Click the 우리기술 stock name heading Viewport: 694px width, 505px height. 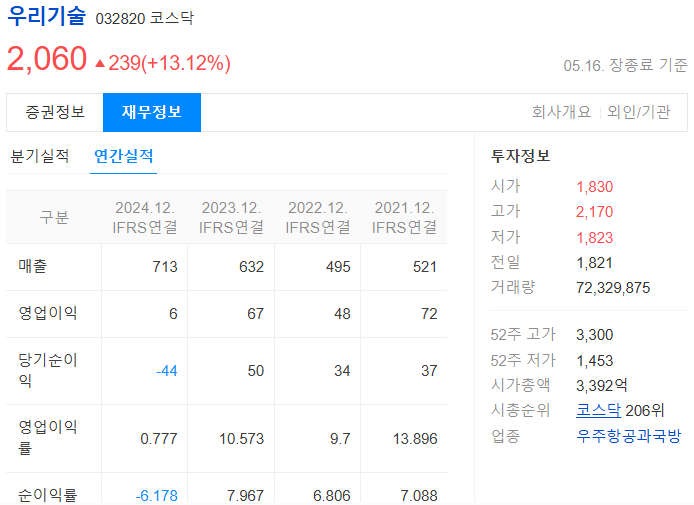pos(46,16)
